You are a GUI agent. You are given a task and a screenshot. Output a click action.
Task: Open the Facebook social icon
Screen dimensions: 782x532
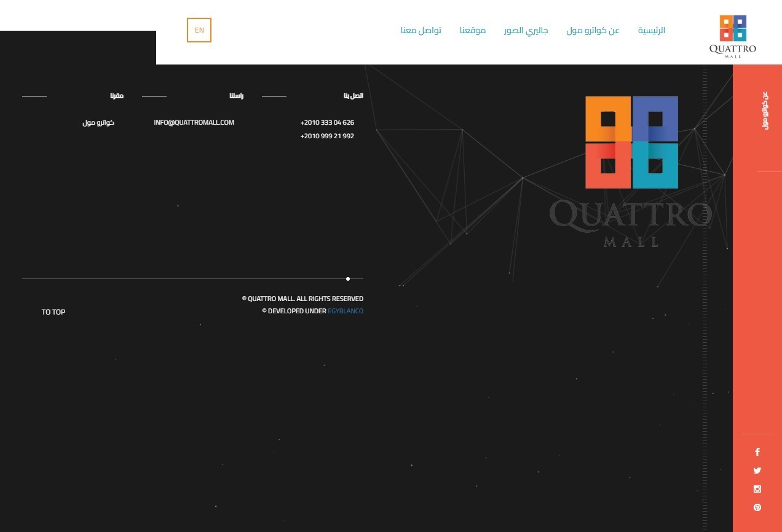pyautogui.click(x=757, y=452)
